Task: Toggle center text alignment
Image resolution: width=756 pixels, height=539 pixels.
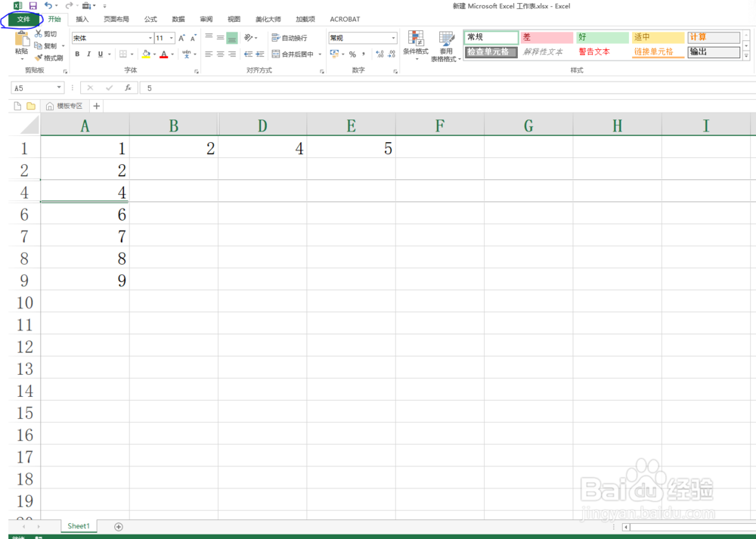Action: point(220,54)
